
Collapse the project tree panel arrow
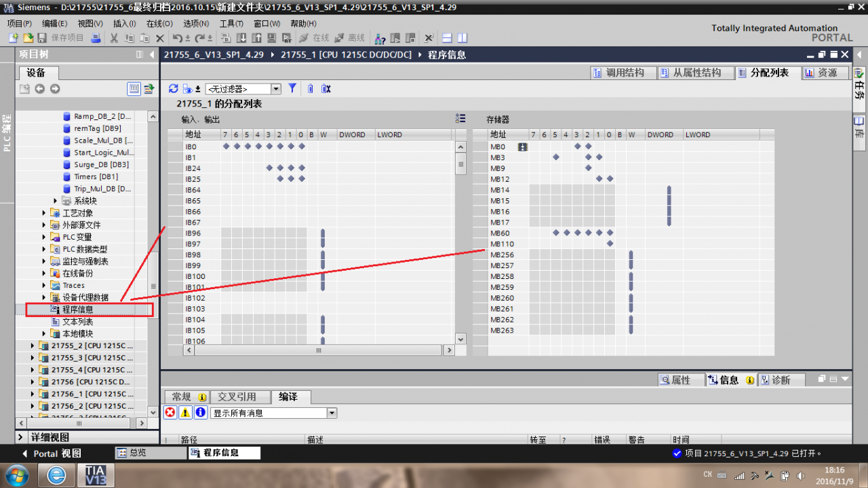click(x=152, y=54)
